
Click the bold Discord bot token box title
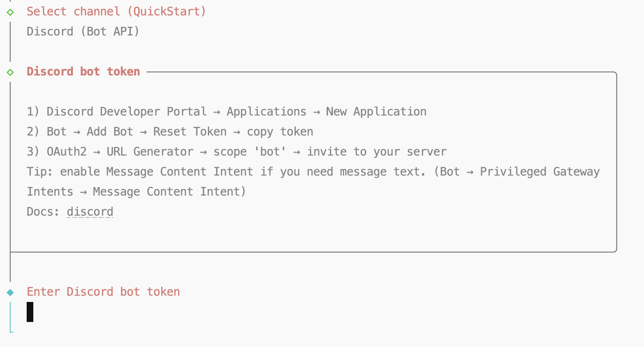(x=83, y=72)
